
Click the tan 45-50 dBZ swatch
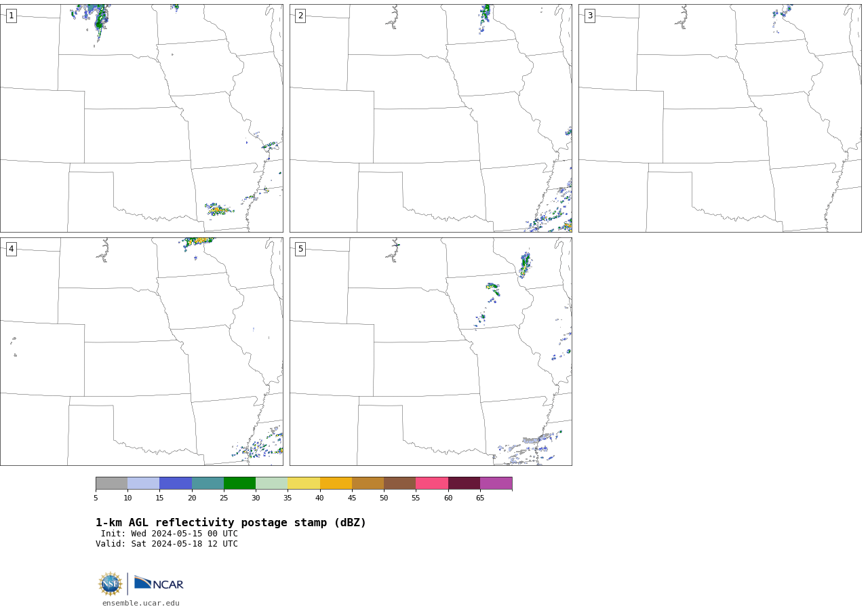368,484
